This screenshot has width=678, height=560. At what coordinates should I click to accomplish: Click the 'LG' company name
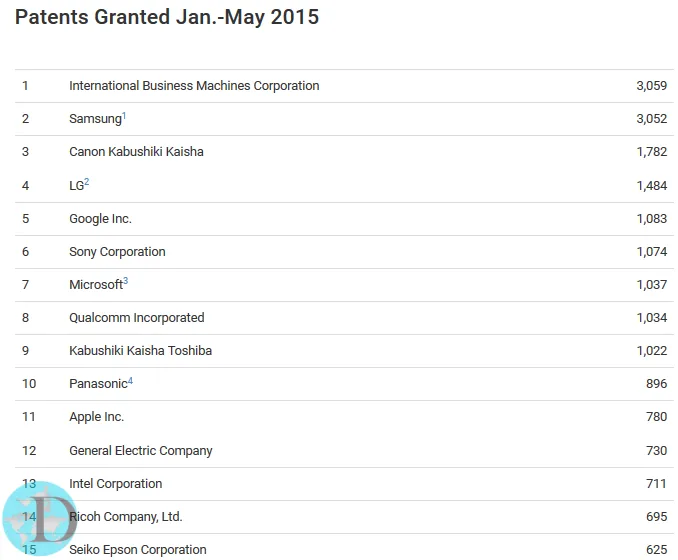77,186
